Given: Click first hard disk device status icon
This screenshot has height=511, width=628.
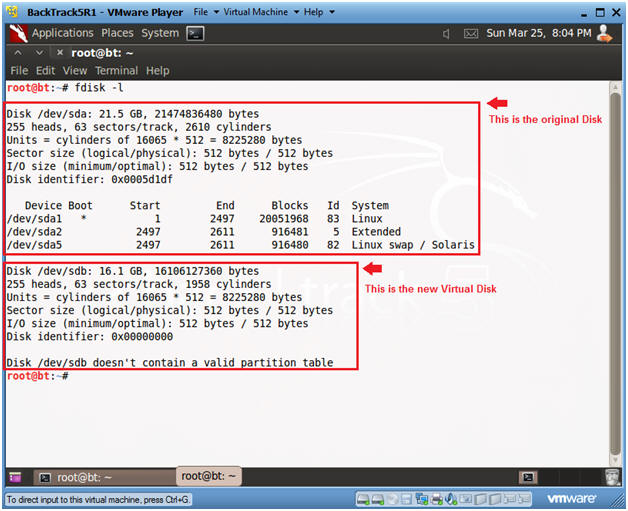Looking at the screenshot, I should pos(363,499).
